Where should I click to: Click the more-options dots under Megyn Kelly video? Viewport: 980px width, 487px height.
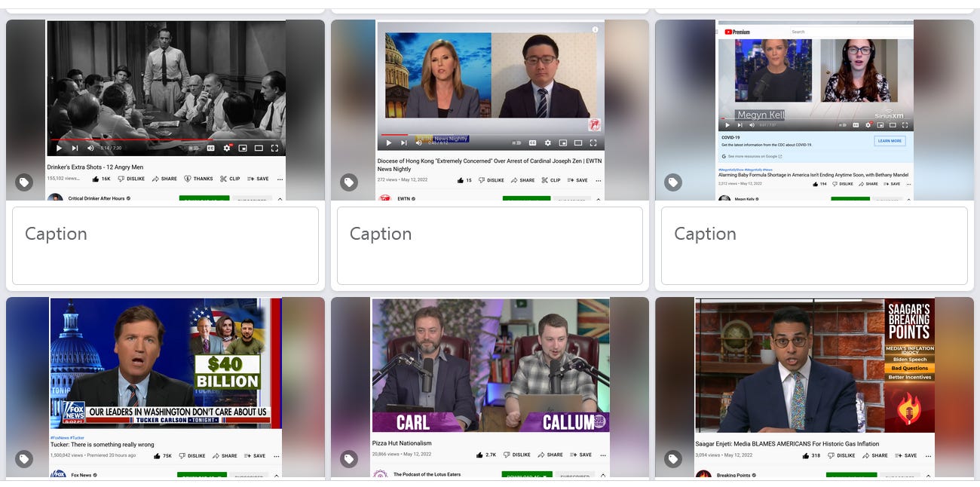pos(909,184)
